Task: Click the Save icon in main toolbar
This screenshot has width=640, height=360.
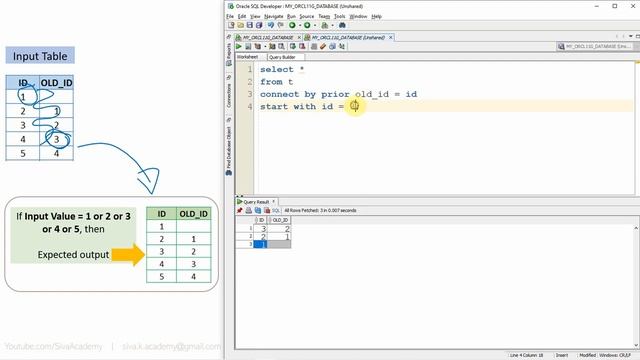Action: [x=250, y=25]
